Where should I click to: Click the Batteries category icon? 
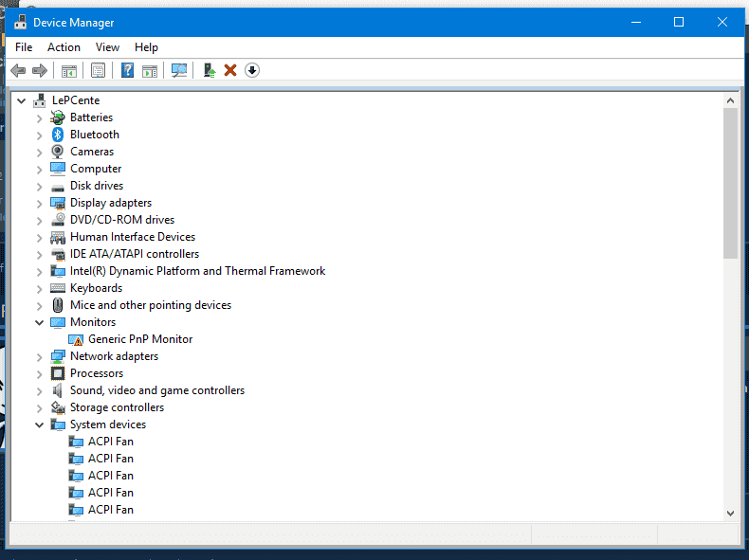58,117
